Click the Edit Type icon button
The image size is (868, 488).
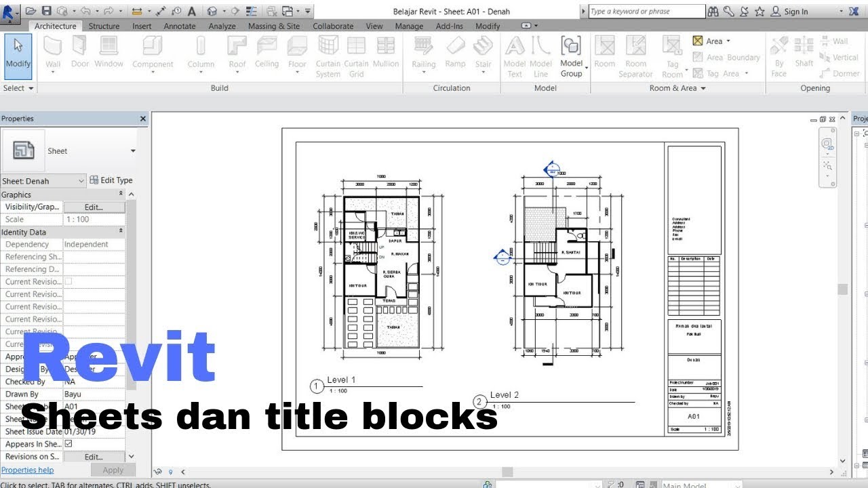[x=111, y=180]
